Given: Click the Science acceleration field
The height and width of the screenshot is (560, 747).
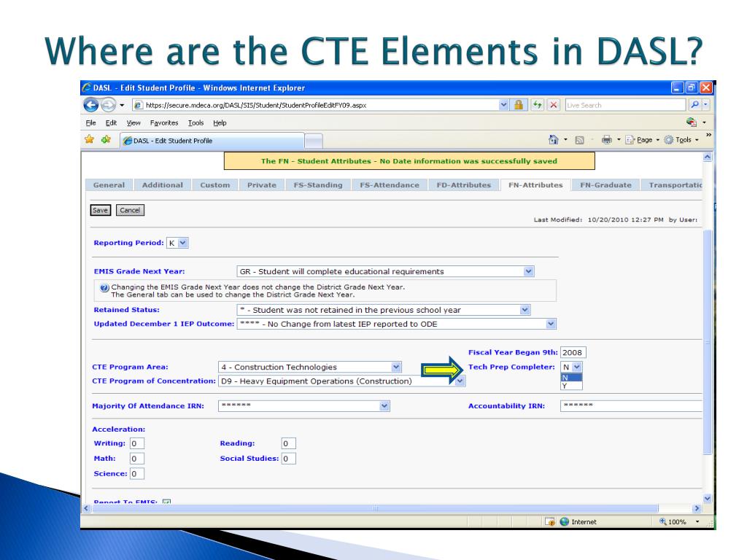Looking at the screenshot, I should click(x=136, y=474).
